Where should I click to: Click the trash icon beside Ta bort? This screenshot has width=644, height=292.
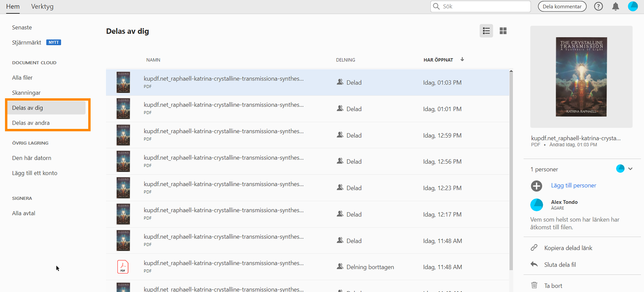[x=534, y=285]
